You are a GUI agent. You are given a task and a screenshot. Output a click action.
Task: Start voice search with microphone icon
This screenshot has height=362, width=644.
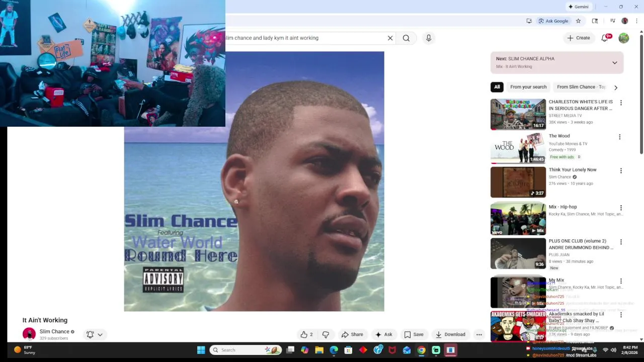(429, 38)
